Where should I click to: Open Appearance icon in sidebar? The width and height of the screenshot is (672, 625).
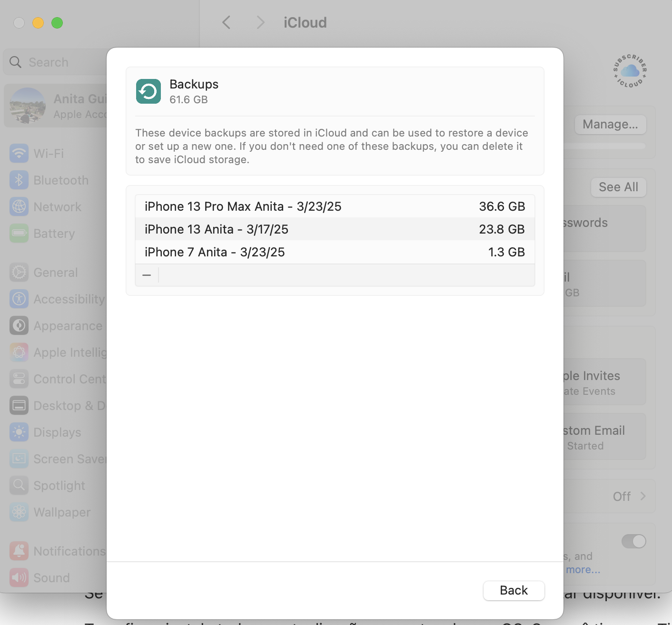point(19,326)
